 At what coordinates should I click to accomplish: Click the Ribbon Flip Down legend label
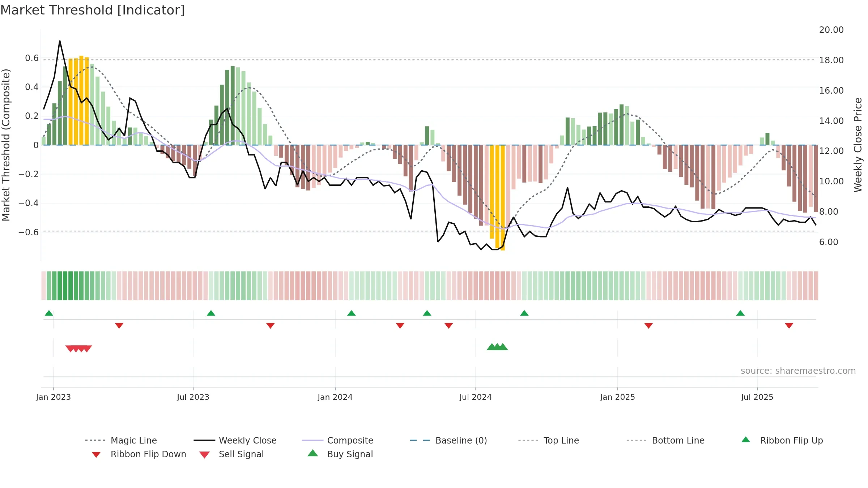[x=148, y=454]
